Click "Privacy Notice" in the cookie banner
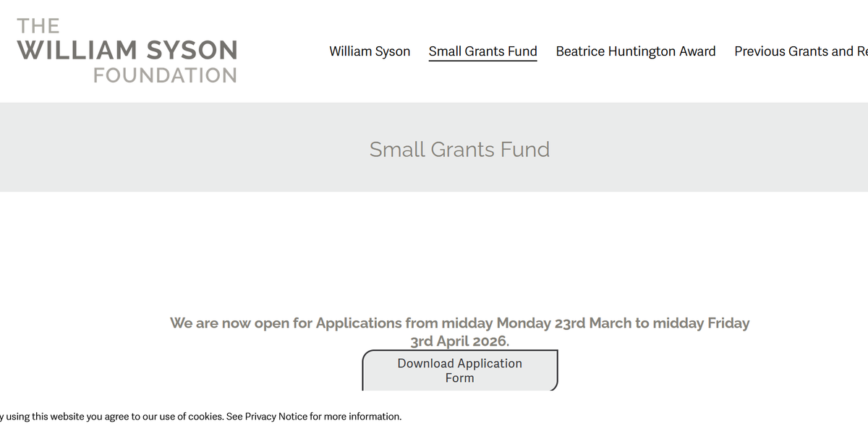 [276, 416]
